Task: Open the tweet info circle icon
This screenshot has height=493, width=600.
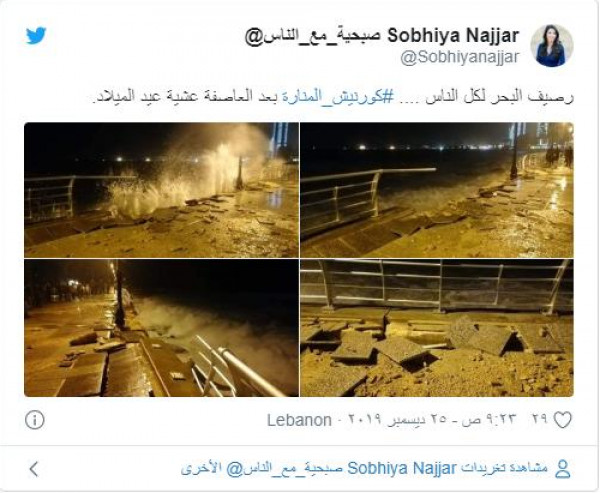Action: coord(34,420)
